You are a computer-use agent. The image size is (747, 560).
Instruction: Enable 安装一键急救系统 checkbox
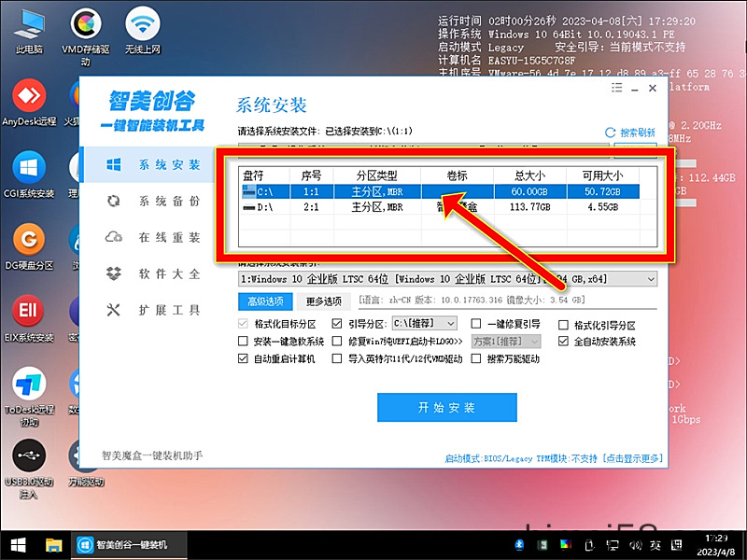click(x=243, y=341)
